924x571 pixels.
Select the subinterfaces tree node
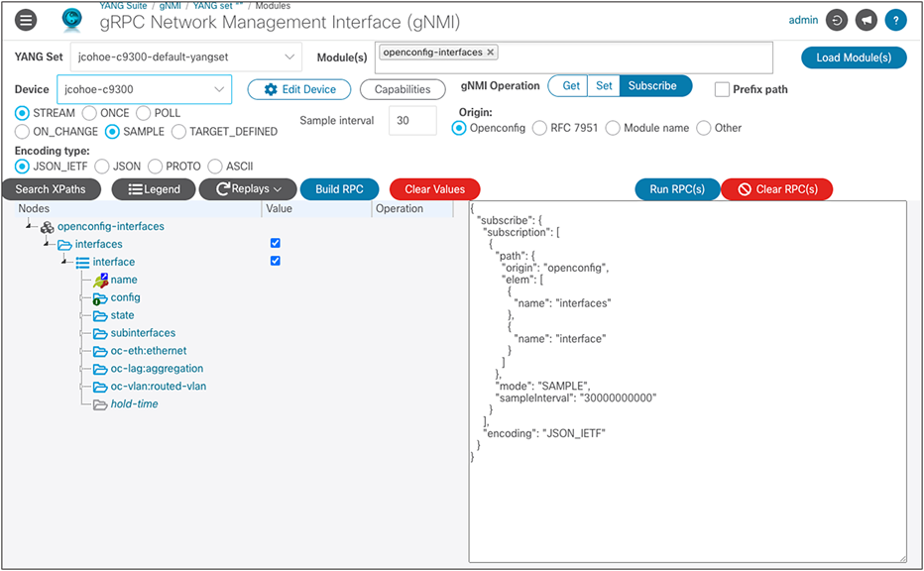coord(143,333)
